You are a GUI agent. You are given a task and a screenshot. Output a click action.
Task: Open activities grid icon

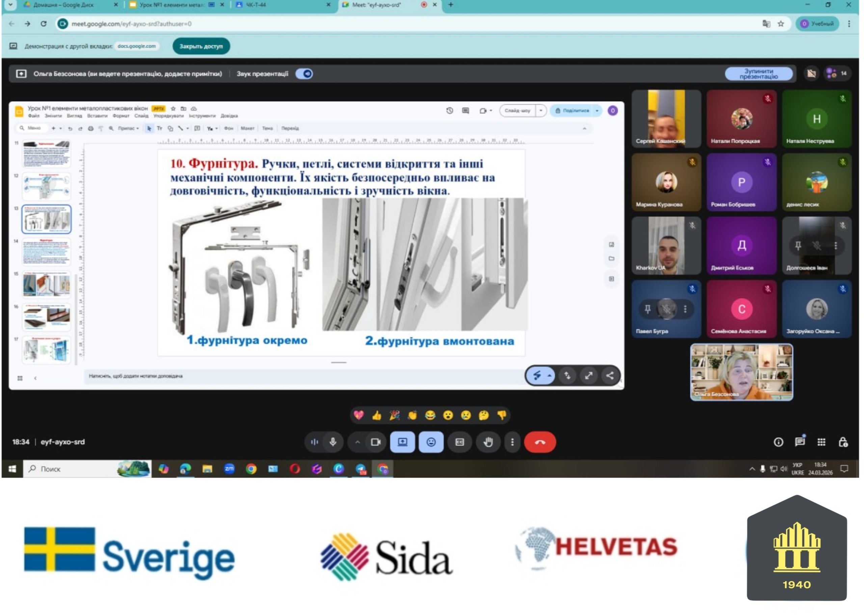pos(821,442)
